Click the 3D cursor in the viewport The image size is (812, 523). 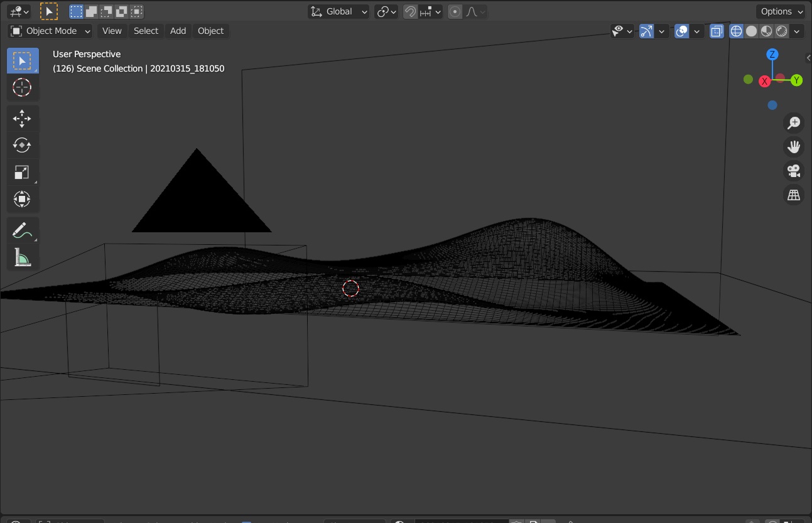click(350, 288)
